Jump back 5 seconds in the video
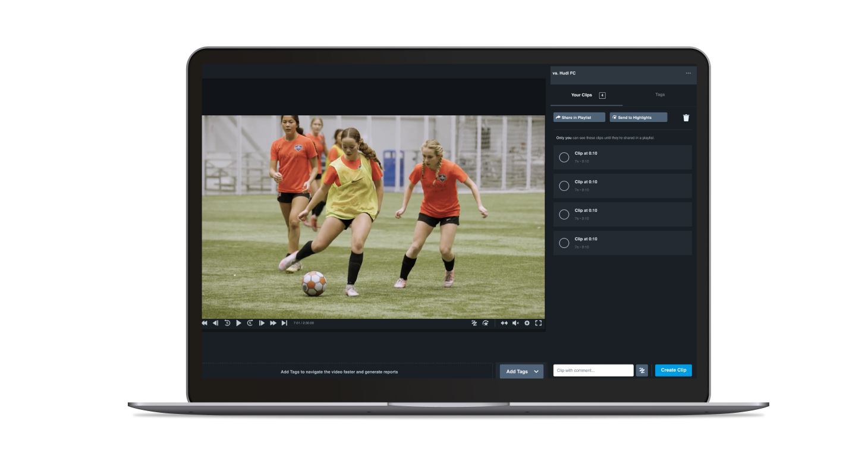 point(227,323)
